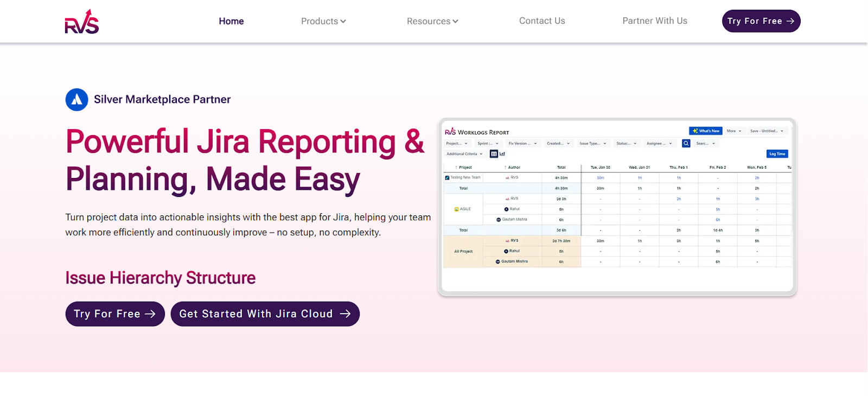Screen dimensions: 868x396
Task: Click Try For Free below Issue Hierarchy Structure
Action: pyautogui.click(x=115, y=314)
